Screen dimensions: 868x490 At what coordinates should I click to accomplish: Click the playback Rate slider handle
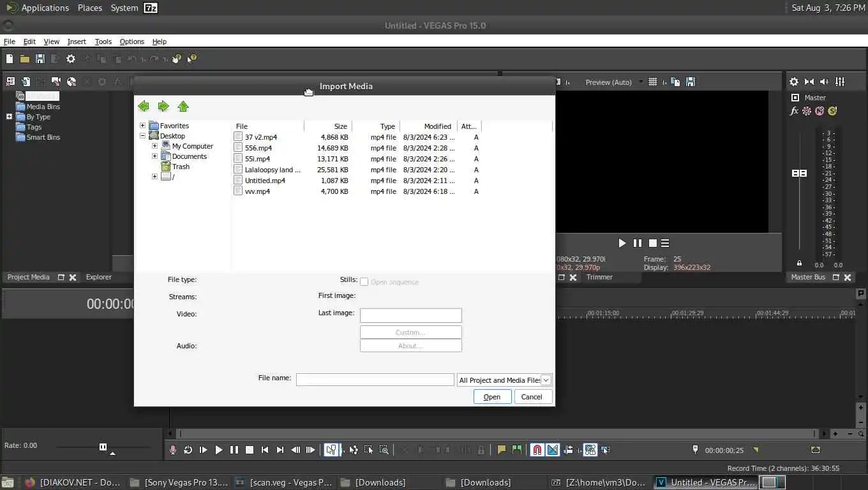[x=103, y=447]
